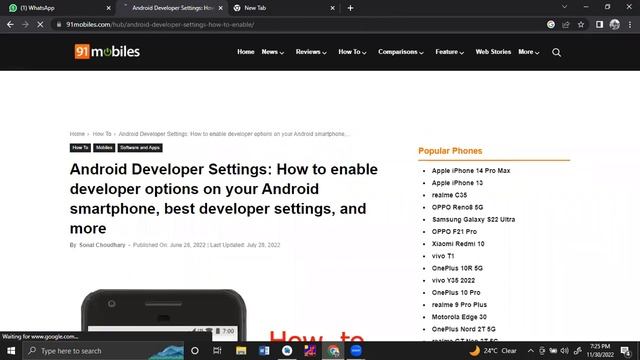The width and height of the screenshot is (640, 360).
Task: Open the share page icon in address bar
Action: (566, 24)
